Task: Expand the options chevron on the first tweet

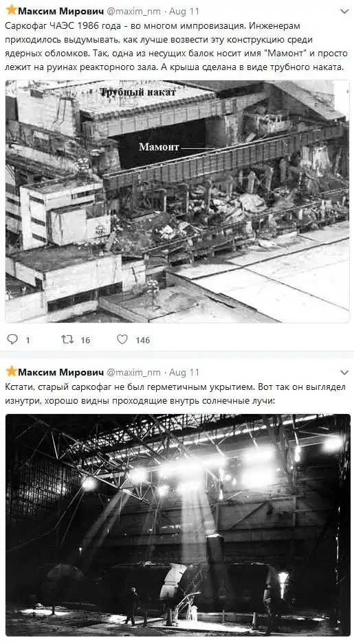Action: click(x=344, y=11)
